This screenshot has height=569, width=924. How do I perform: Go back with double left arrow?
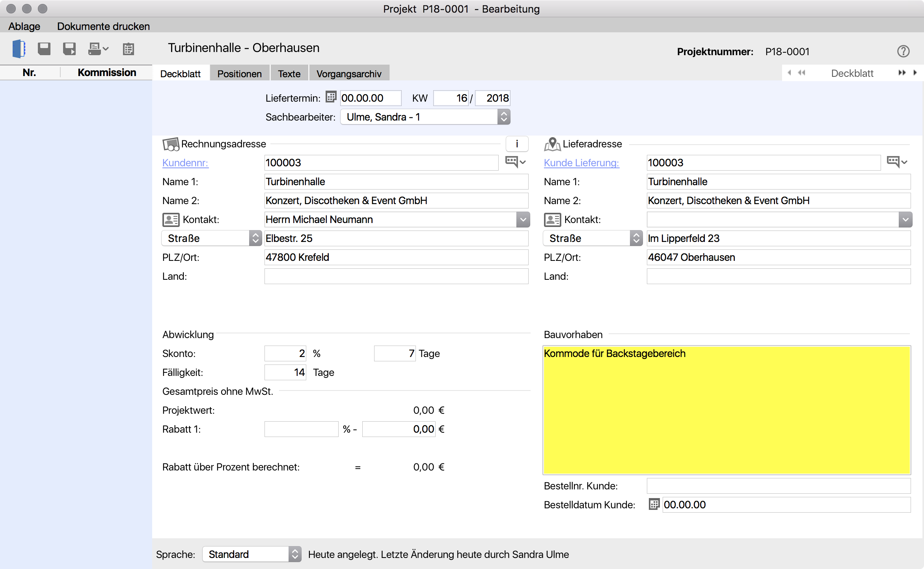coord(802,73)
